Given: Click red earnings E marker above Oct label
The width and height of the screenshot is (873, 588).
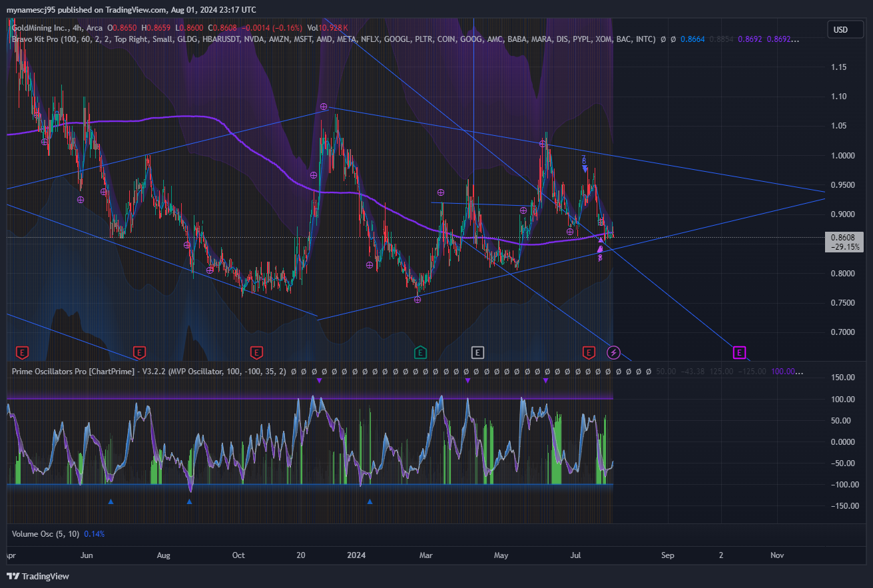Looking at the screenshot, I should pos(256,352).
